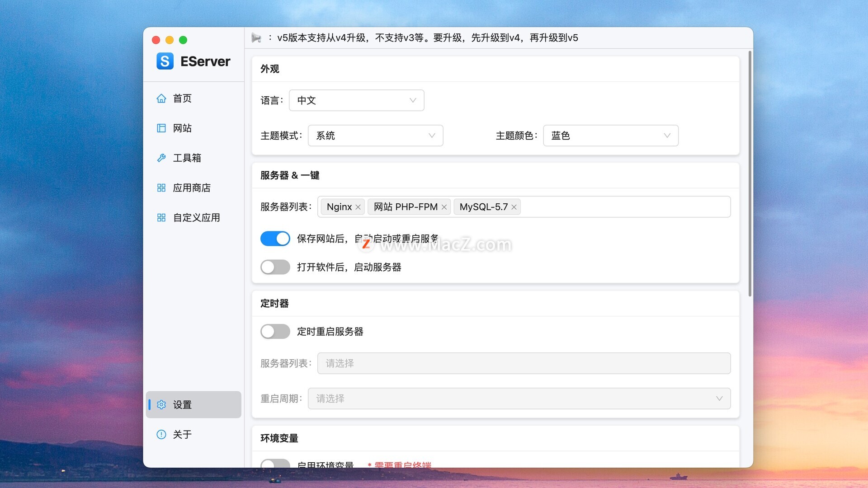Click the Custom Apps grid icon

161,218
